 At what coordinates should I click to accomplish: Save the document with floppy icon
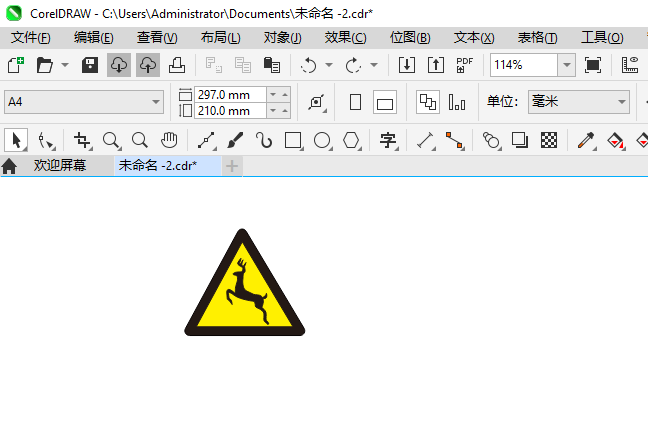coord(90,65)
